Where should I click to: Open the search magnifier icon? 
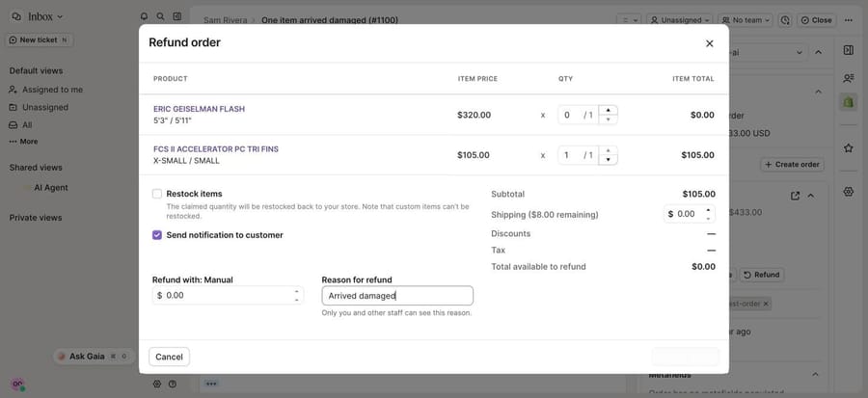160,16
